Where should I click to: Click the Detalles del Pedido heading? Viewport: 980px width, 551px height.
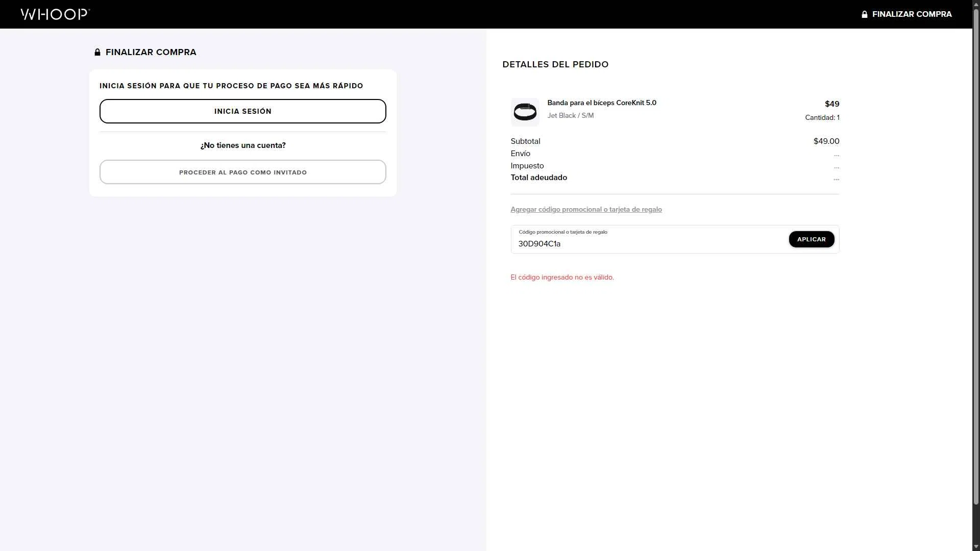coord(555,64)
